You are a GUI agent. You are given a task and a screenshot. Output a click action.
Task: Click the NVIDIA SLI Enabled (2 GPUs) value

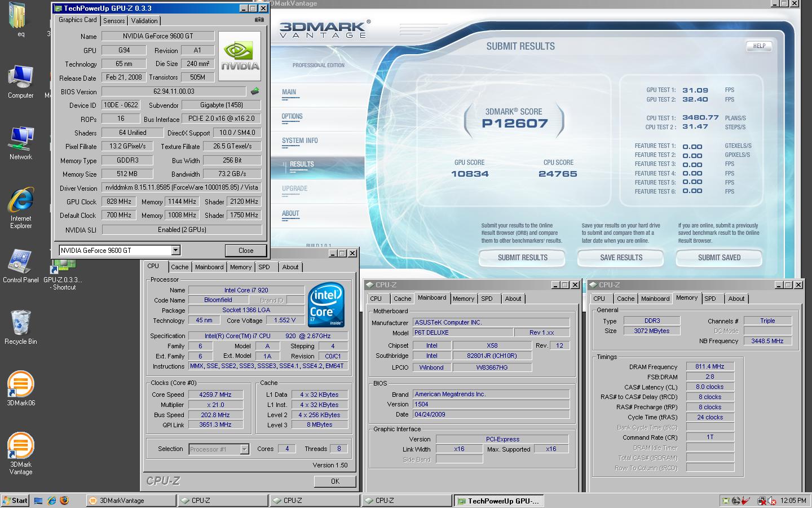182,230
